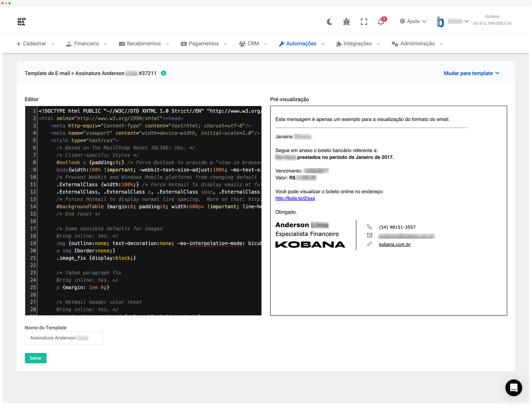Open the Financeiro menu
Screen dimensions: 532x406
click(x=86, y=43)
